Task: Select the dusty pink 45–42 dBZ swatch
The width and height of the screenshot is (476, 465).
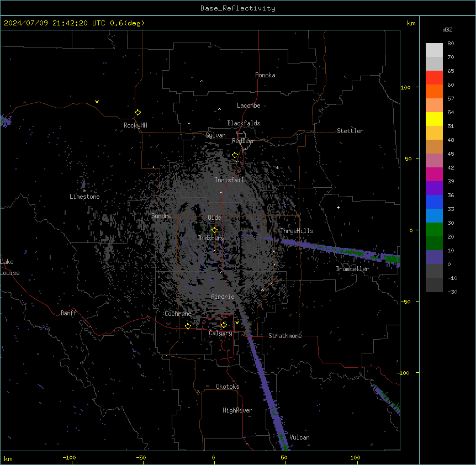Action: 434,161
